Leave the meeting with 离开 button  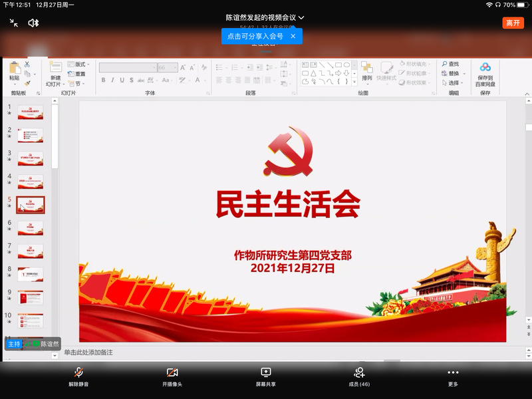(513, 23)
